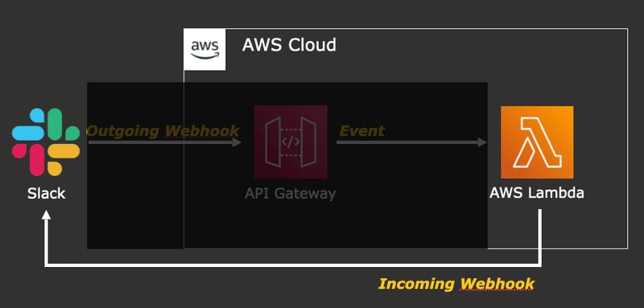
Task: Click the Slack text label
Action: 46,193
